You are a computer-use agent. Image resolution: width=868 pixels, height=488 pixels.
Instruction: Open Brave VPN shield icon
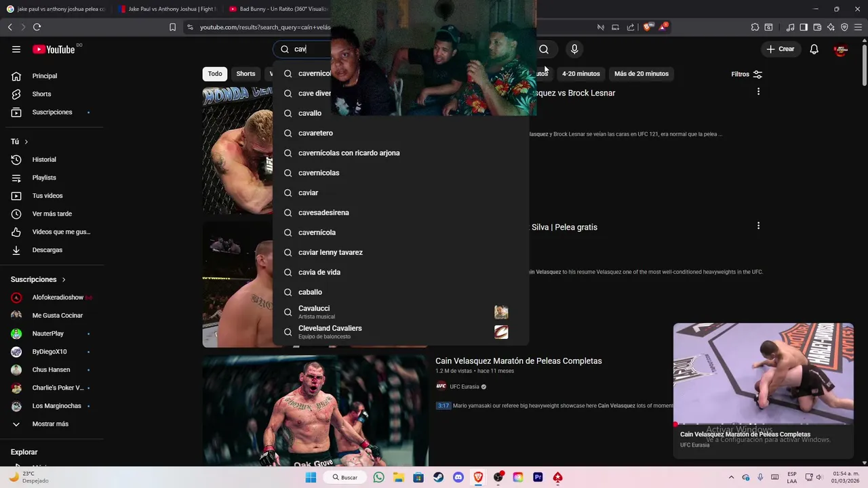coord(844,27)
